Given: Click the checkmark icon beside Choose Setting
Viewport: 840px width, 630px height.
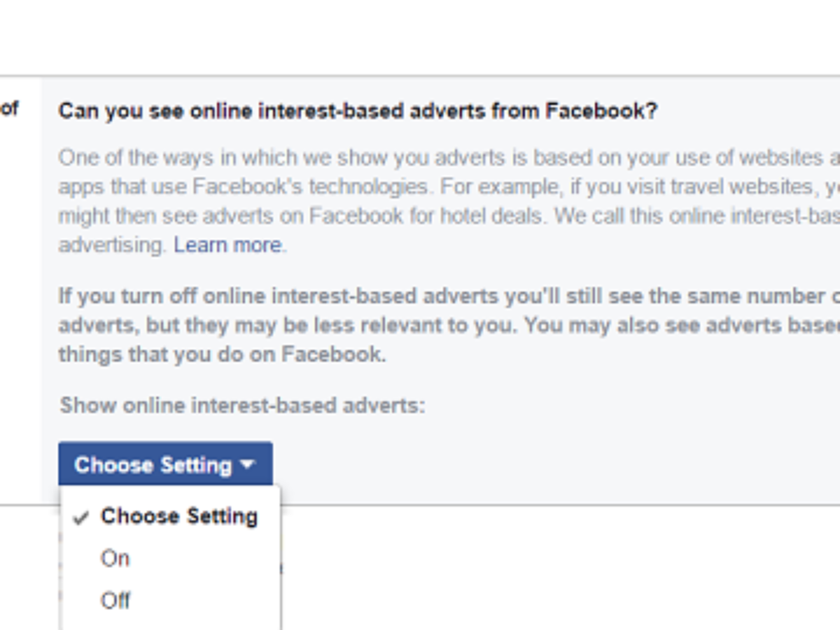Looking at the screenshot, I should pos(82,518).
